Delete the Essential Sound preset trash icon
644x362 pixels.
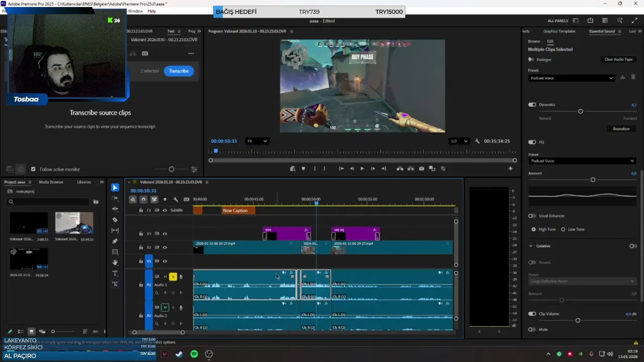pos(633,77)
